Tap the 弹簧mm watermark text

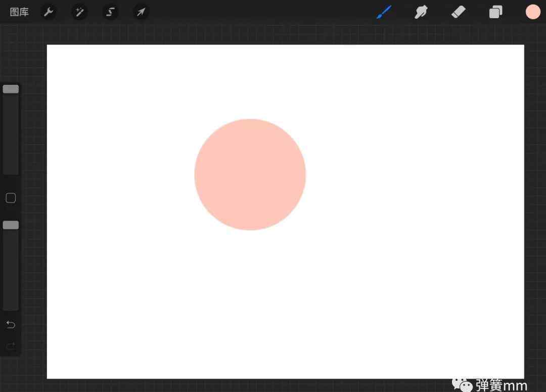pos(500,386)
